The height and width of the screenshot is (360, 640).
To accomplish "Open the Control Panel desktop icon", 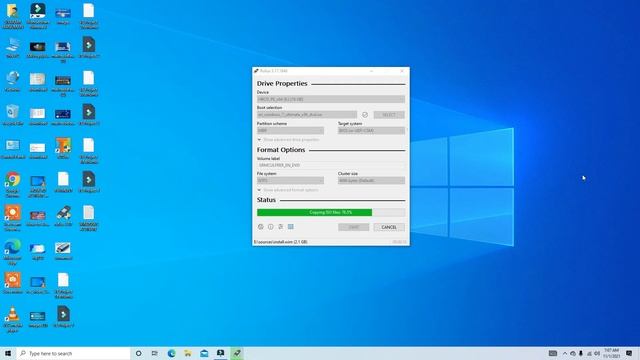I will 13,148.
